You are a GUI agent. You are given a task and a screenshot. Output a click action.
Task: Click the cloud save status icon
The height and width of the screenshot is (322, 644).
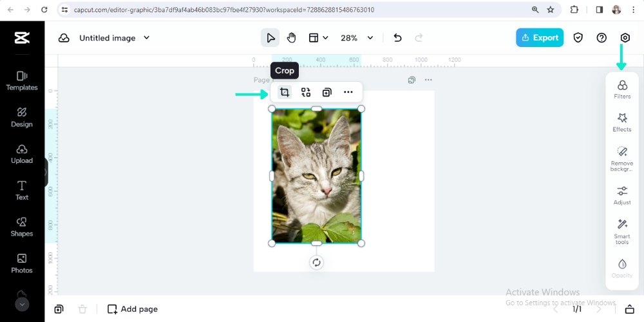tap(64, 38)
